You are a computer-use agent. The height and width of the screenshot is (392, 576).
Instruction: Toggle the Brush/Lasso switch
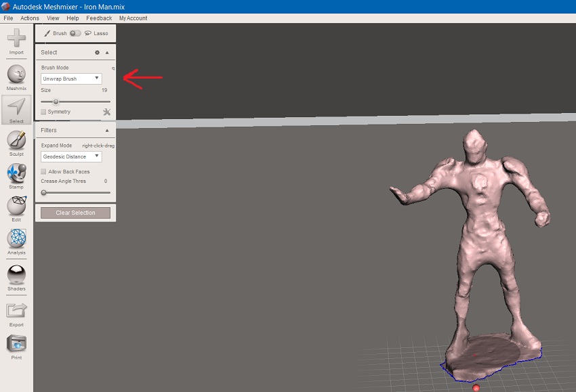pos(75,33)
